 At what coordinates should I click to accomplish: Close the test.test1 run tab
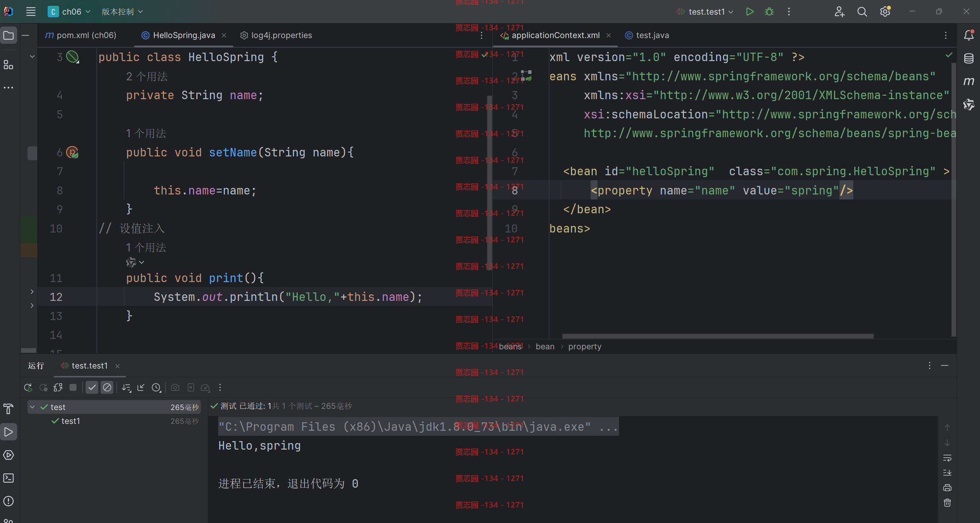[118, 366]
